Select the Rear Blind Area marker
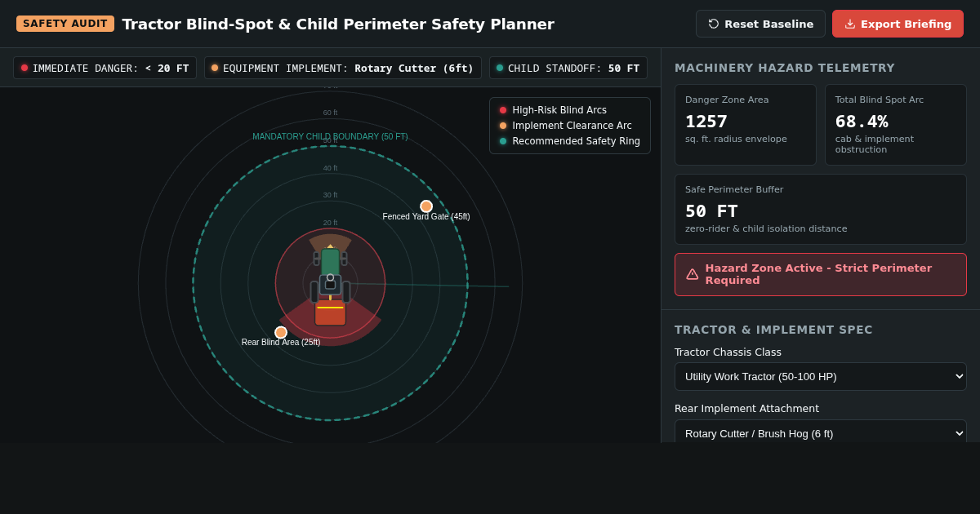980x514 pixels. click(281, 332)
